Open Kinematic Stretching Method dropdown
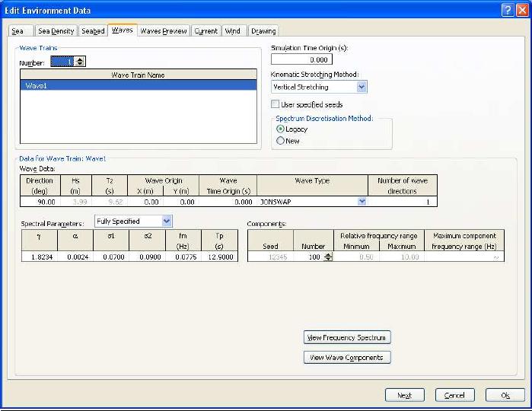532x411 pixels. pos(362,88)
